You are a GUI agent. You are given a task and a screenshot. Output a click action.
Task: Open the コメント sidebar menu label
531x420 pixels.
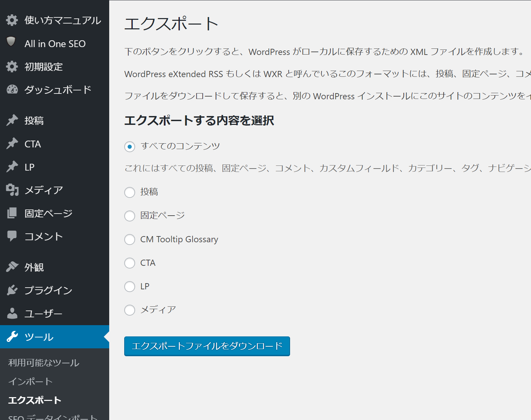tap(44, 236)
